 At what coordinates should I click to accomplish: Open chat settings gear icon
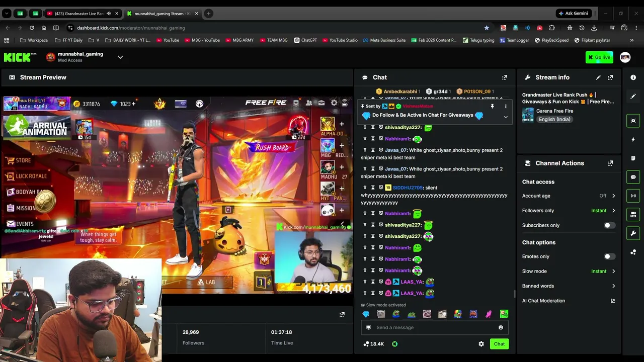pos(481,344)
